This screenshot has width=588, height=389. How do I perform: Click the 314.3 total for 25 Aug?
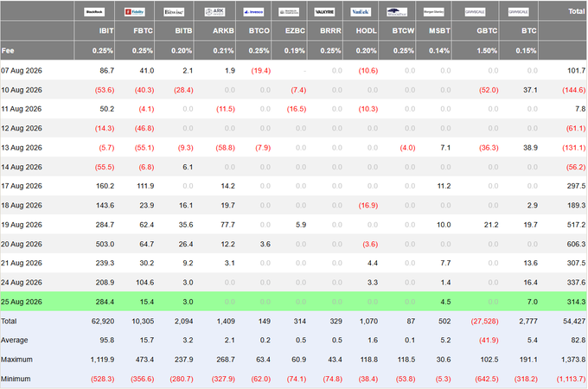576,302
